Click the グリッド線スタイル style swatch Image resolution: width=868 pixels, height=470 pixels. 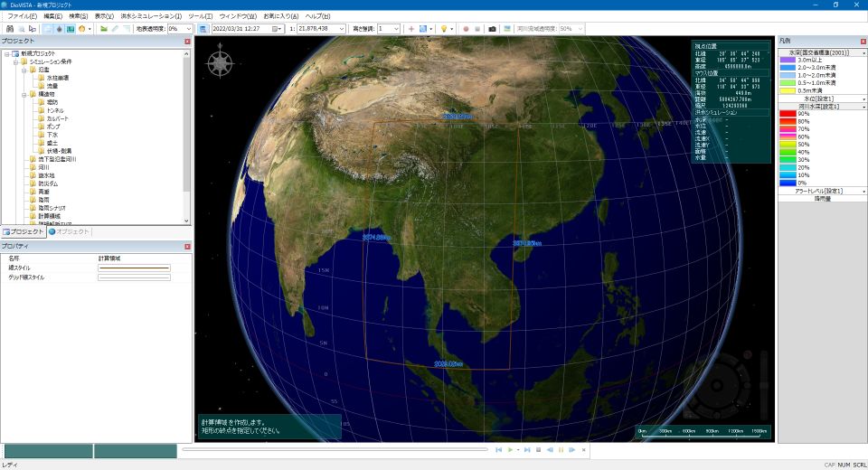coord(134,277)
